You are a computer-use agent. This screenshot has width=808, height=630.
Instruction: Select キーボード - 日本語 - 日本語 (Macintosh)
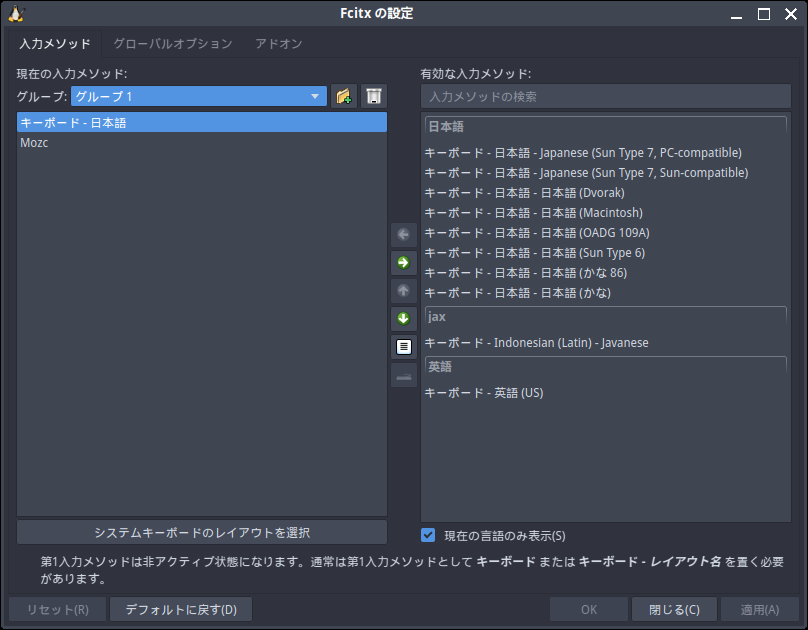pos(605,213)
